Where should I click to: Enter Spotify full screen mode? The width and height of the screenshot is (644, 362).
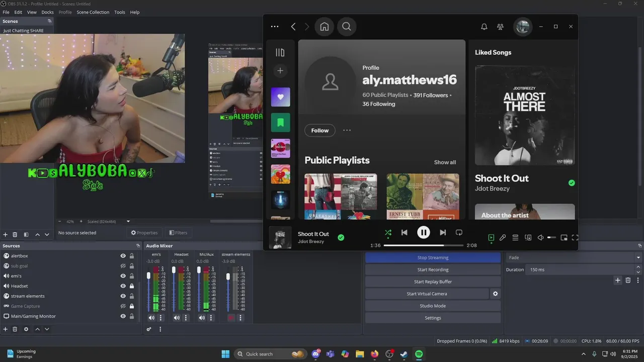pyautogui.click(x=575, y=237)
